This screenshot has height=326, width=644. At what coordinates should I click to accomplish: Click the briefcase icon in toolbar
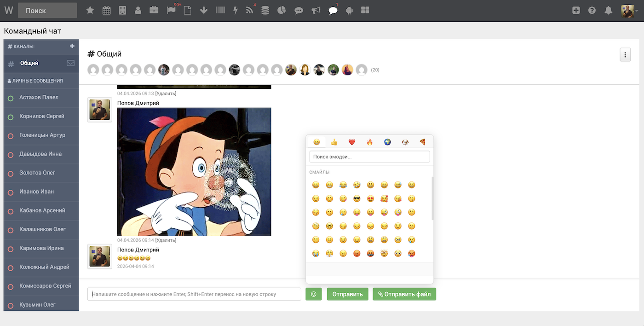click(x=154, y=10)
